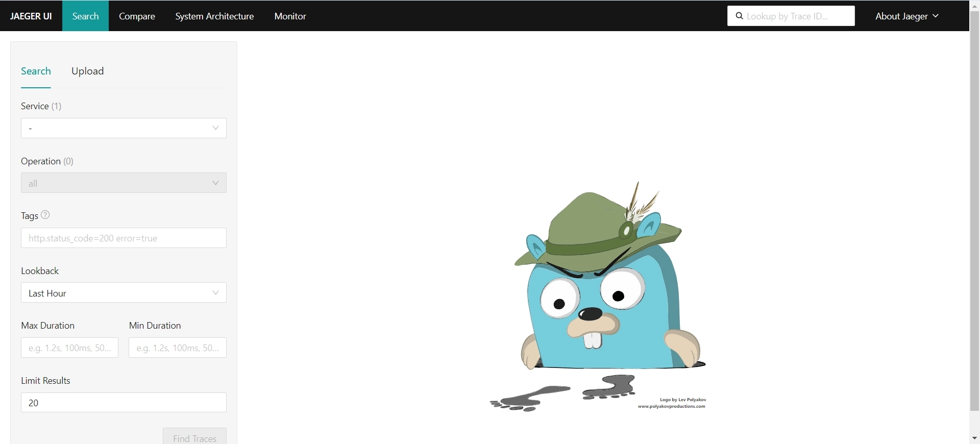This screenshot has height=444, width=980.
Task: Open the Lookback dropdown set to Last Hour
Action: pos(124,293)
